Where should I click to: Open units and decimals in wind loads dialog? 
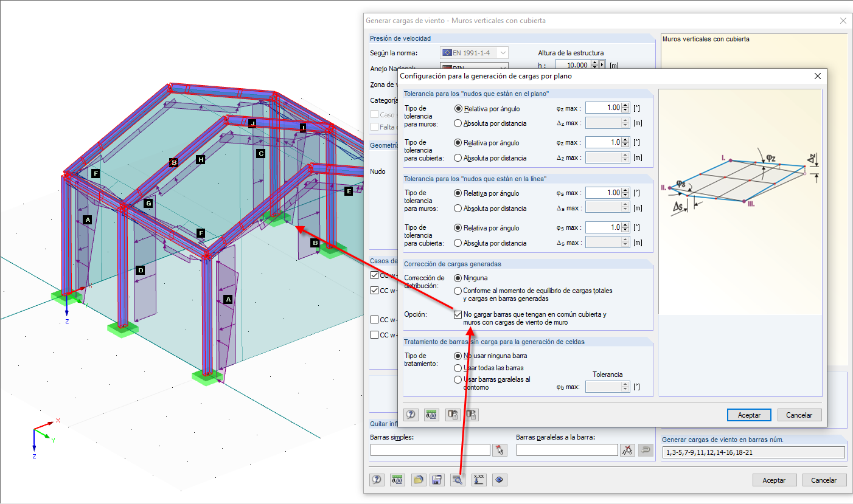pos(397,480)
